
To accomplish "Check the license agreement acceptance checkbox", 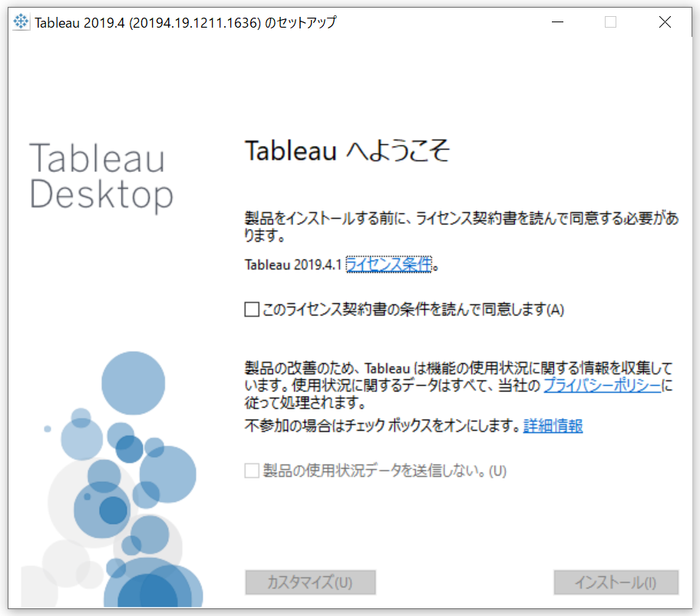I will (252, 309).
